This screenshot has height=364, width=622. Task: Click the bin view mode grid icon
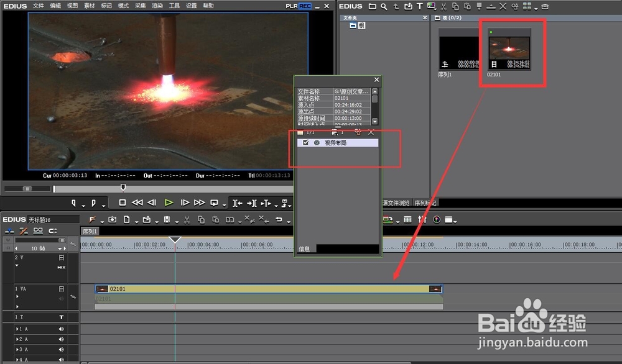527,6
